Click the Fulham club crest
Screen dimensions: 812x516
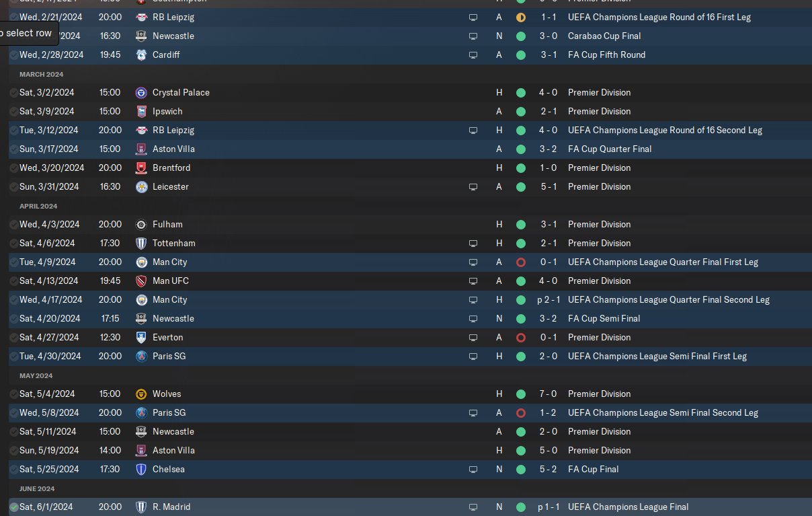tap(141, 224)
